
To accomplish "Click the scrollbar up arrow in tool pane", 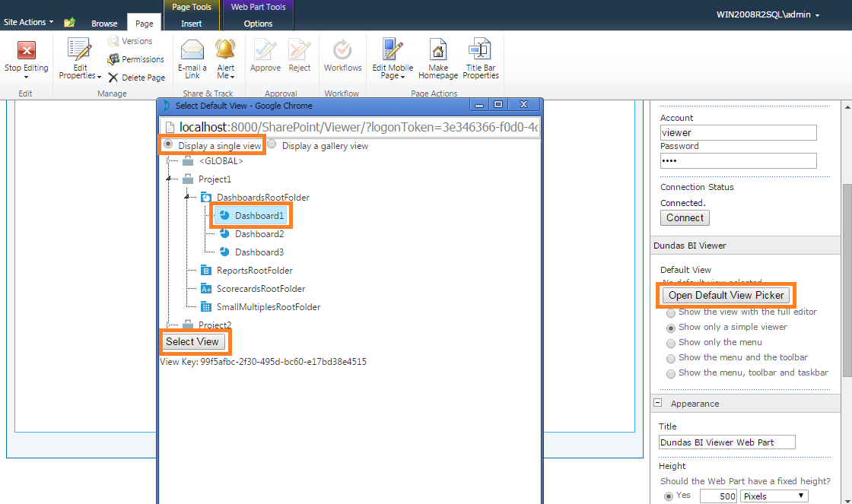I will pos(847,107).
